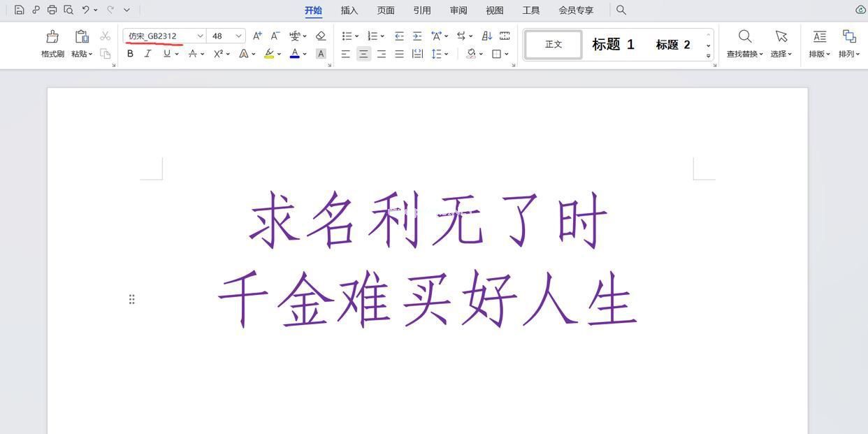
Task: Click the 查找替换 find and replace button
Action: click(745, 44)
